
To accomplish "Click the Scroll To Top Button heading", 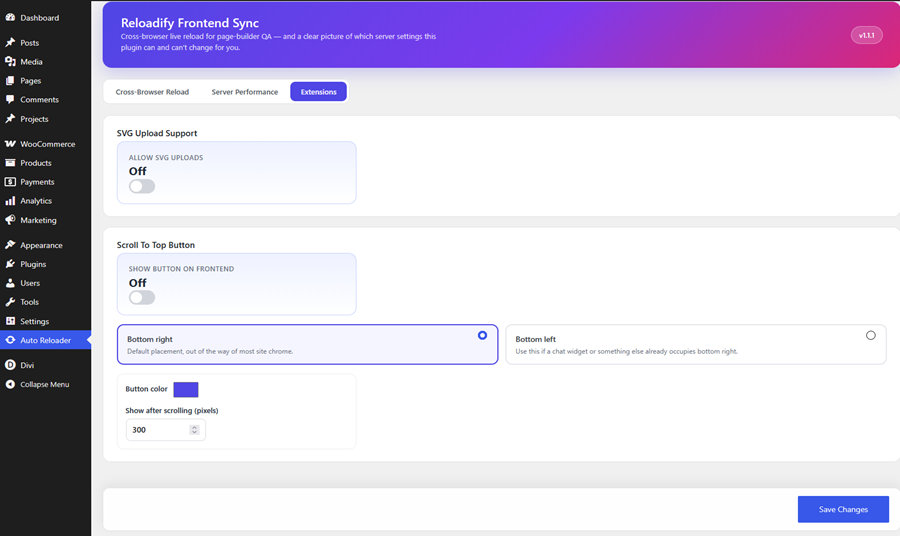I will click(156, 245).
